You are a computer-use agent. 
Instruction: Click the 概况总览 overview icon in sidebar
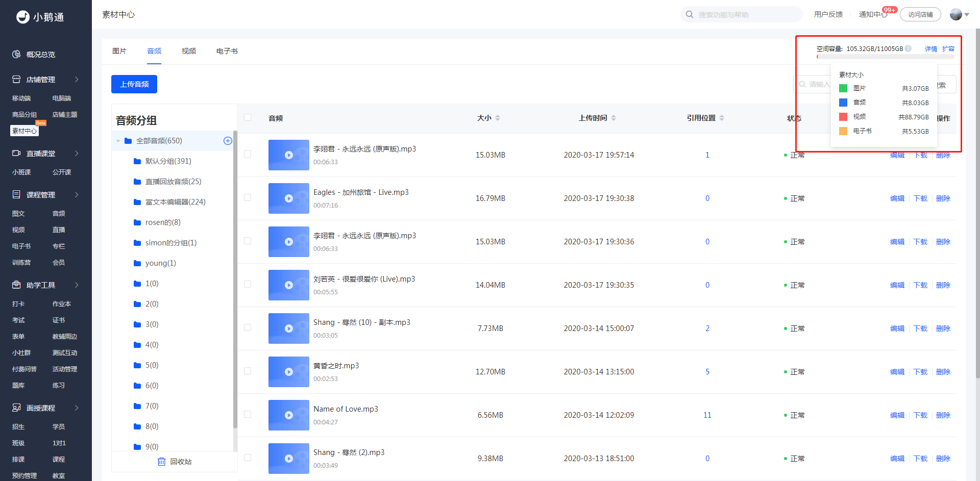coord(16,54)
